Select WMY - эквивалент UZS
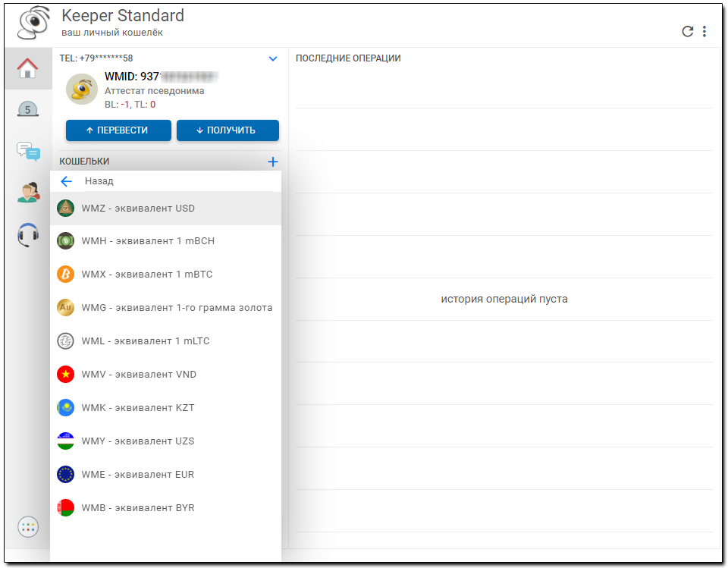Image resolution: width=728 pixels, height=568 pixels. pyautogui.click(x=166, y=441)
